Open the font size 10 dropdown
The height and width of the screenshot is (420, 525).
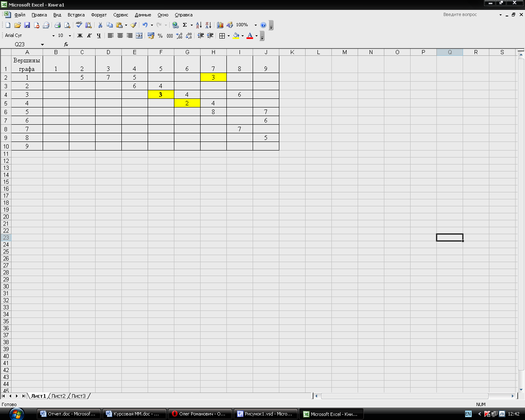[x=70, y=36]
